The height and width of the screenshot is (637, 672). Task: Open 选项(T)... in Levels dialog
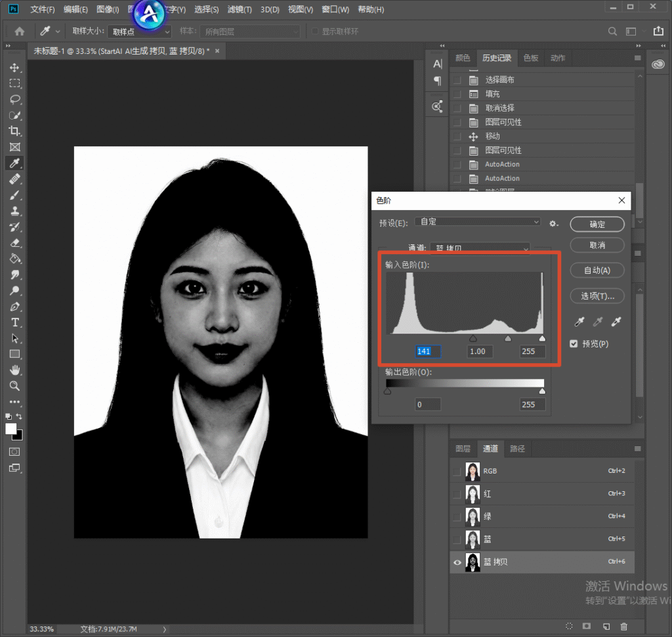tap(597, 296)
